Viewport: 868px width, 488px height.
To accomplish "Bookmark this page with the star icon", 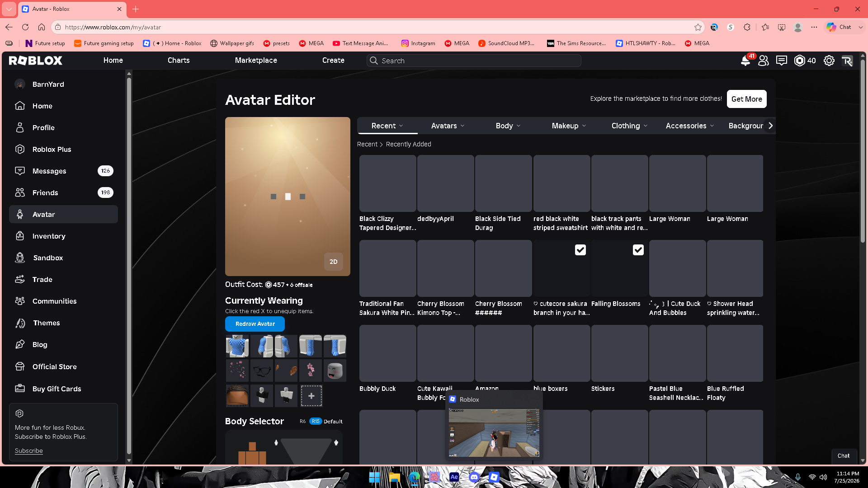I will click(698, 27).
